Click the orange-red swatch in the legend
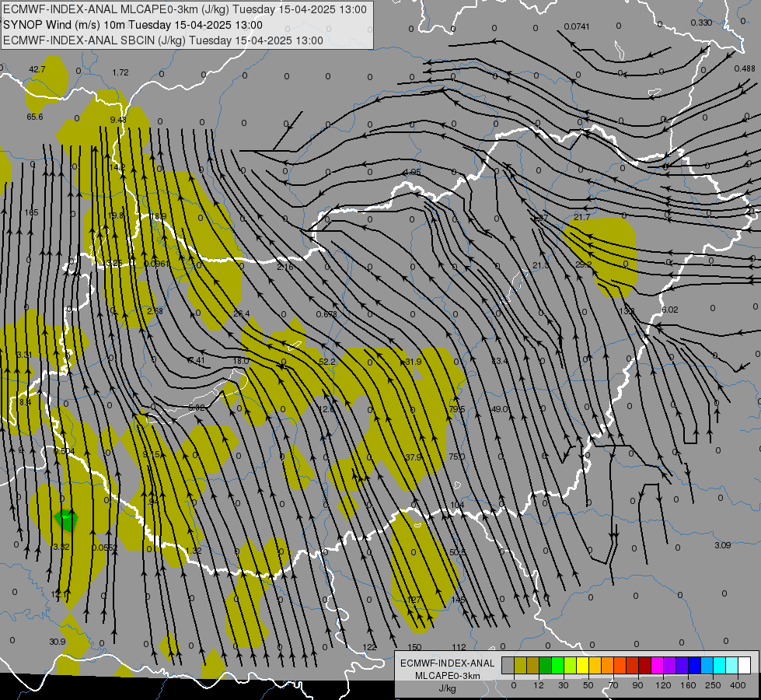The width and height of the screenshot is (761, 700). tap(620, 665)
